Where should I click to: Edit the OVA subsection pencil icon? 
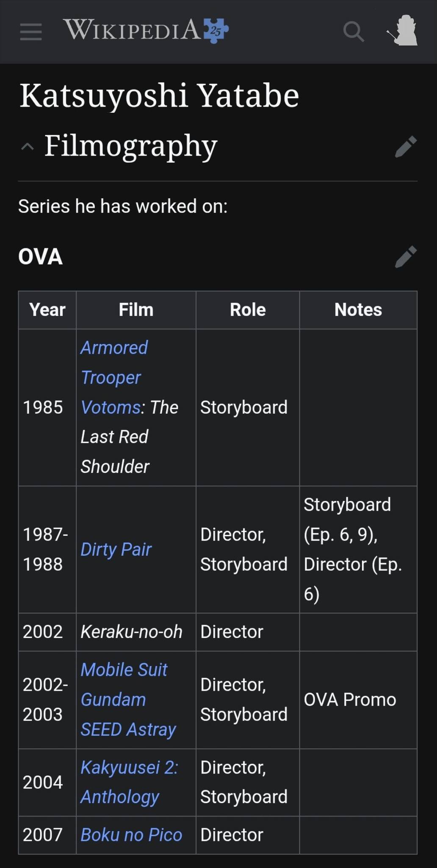[x=406, y=257]
